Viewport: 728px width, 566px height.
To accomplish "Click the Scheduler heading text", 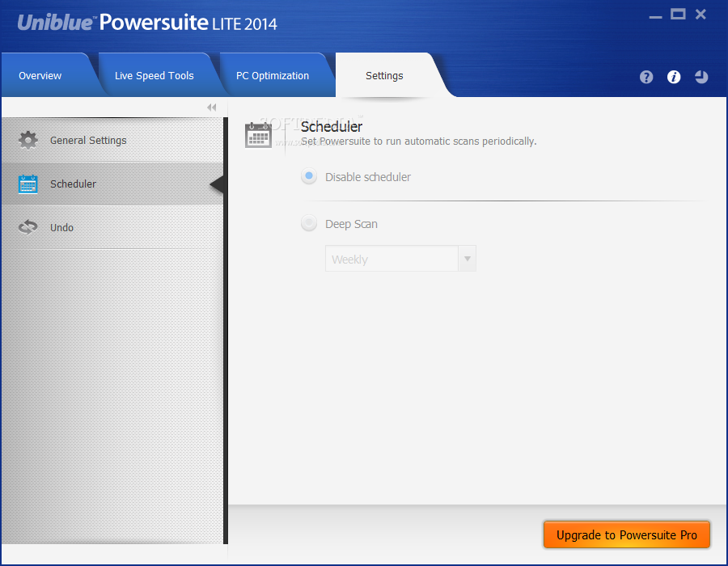I will (331, 126).
